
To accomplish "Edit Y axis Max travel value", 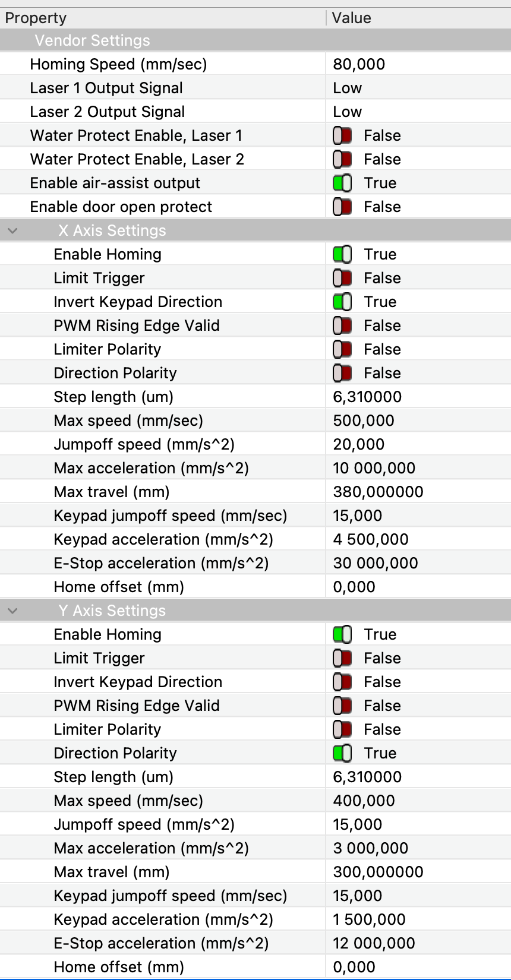I will pos(418,872).
